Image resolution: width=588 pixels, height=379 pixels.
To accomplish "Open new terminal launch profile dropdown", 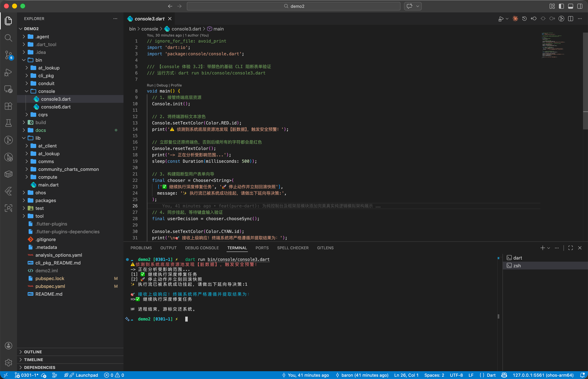I will click(x=549, y=248).
